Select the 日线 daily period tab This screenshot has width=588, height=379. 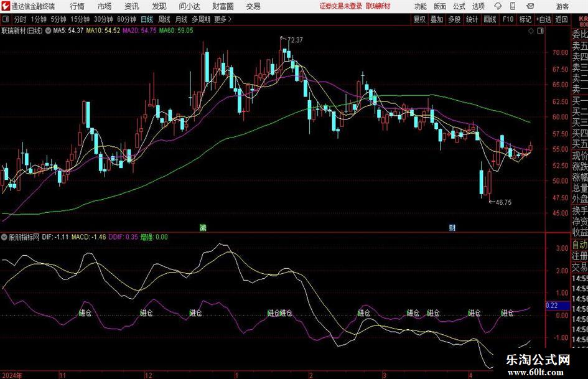(147, 19)
